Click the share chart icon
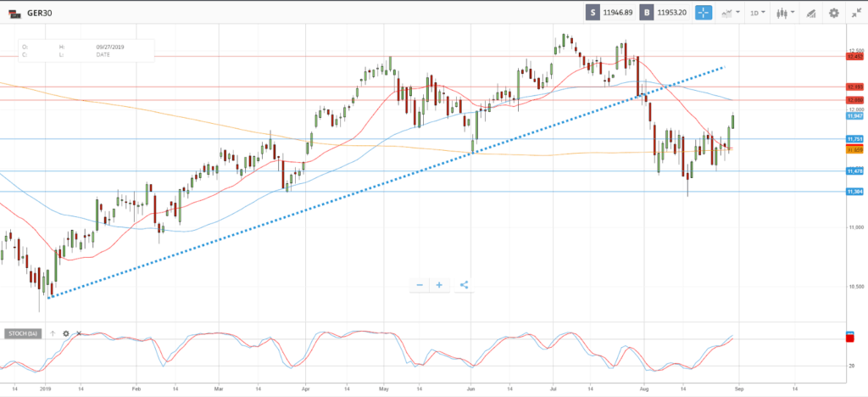868x397 pixels. click(x=464, y=285)
